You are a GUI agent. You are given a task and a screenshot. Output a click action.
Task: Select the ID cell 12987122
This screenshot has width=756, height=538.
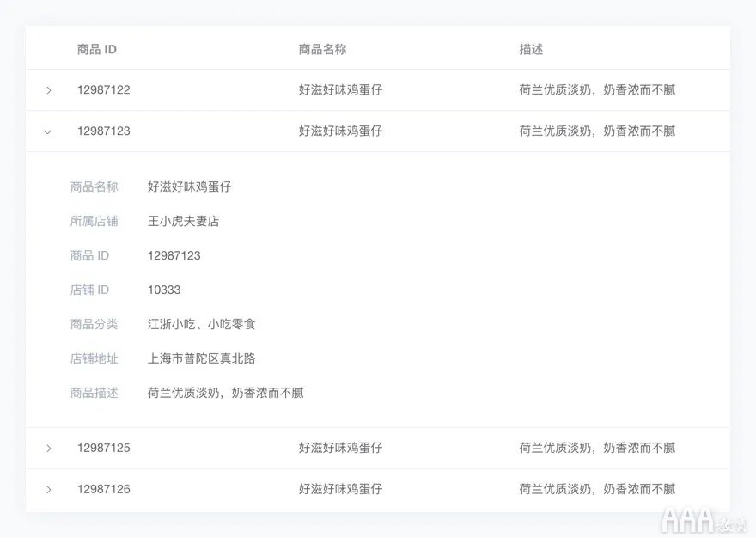[x=104, y=89]
